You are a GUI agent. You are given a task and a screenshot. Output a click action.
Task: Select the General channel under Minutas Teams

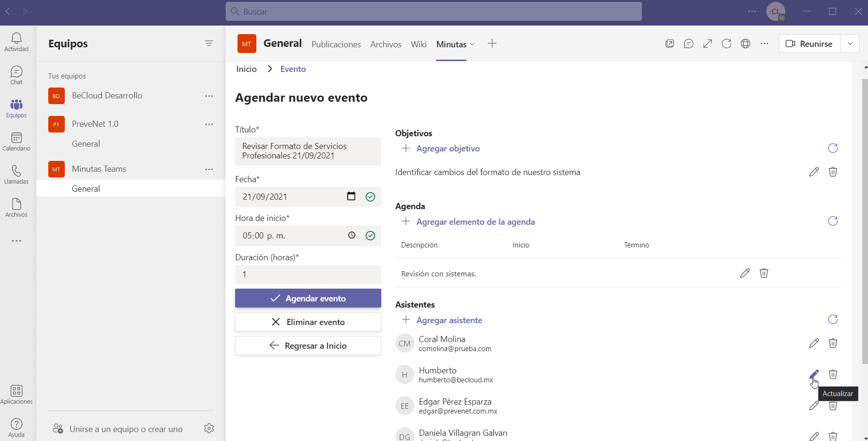point(131,188)
